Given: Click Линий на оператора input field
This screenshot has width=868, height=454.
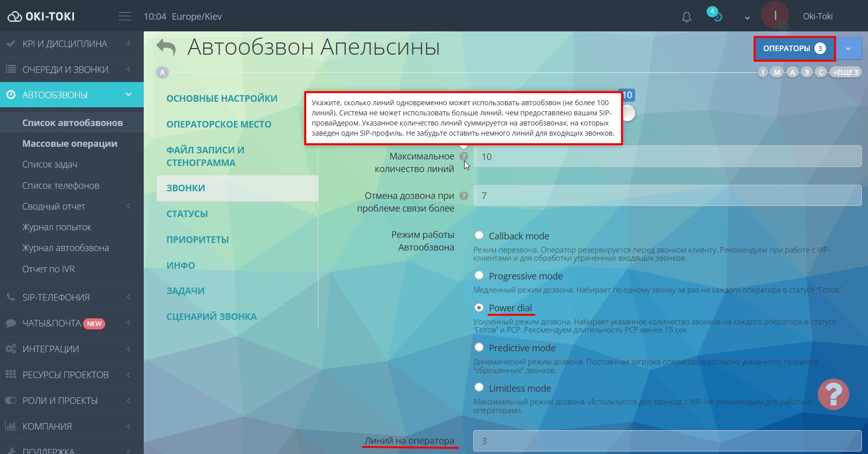Looking at the screenshot, I should tap(667, 441).
